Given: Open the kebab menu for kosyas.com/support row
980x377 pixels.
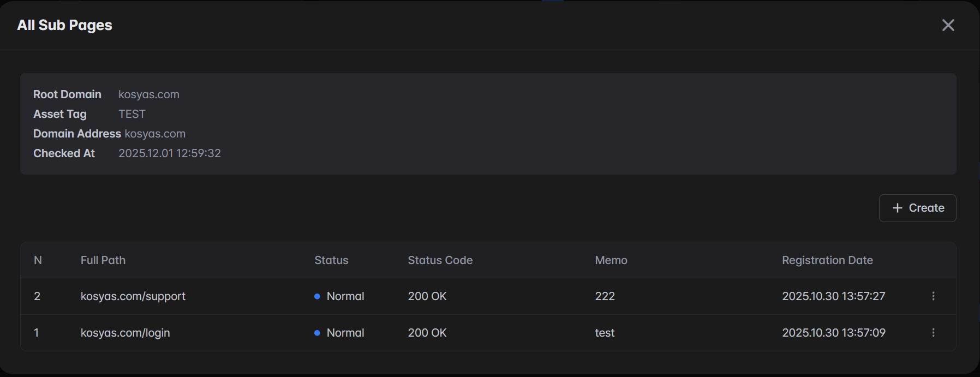Looking at the screenshot, I should pyautogui.click(x=933, y=296).
